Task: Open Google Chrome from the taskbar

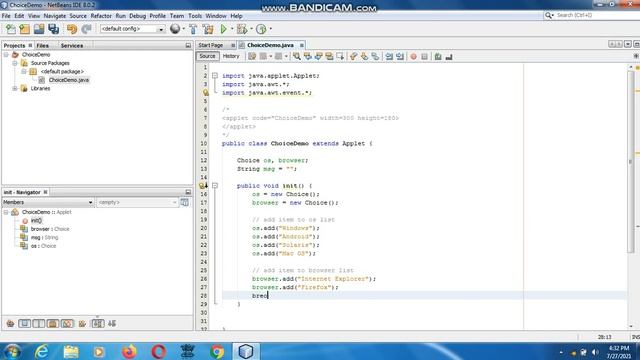Action: pos(217,351)
